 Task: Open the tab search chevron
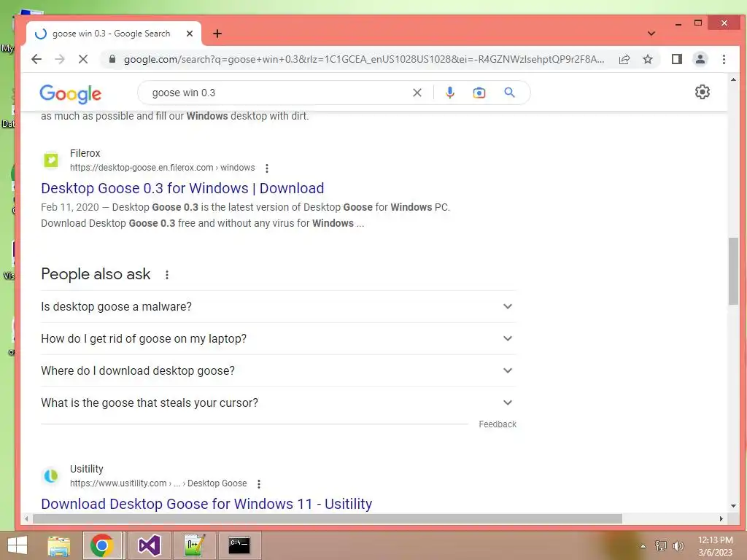point(651,34)
